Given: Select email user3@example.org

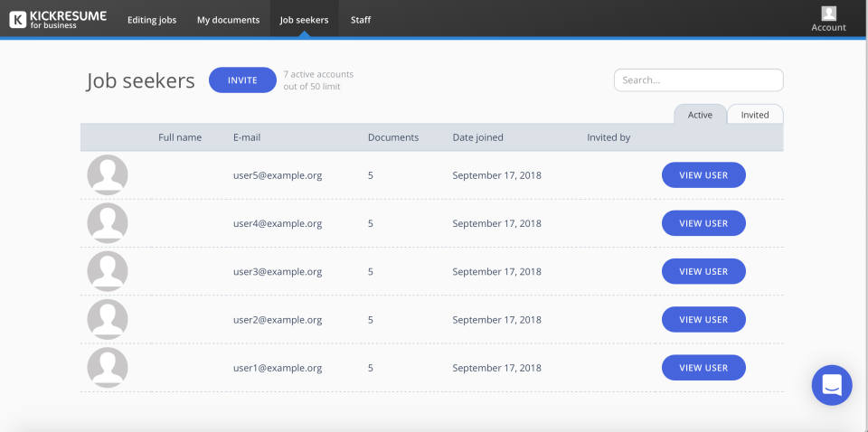Looking at the screenshot, I should [x=278, y=272].
